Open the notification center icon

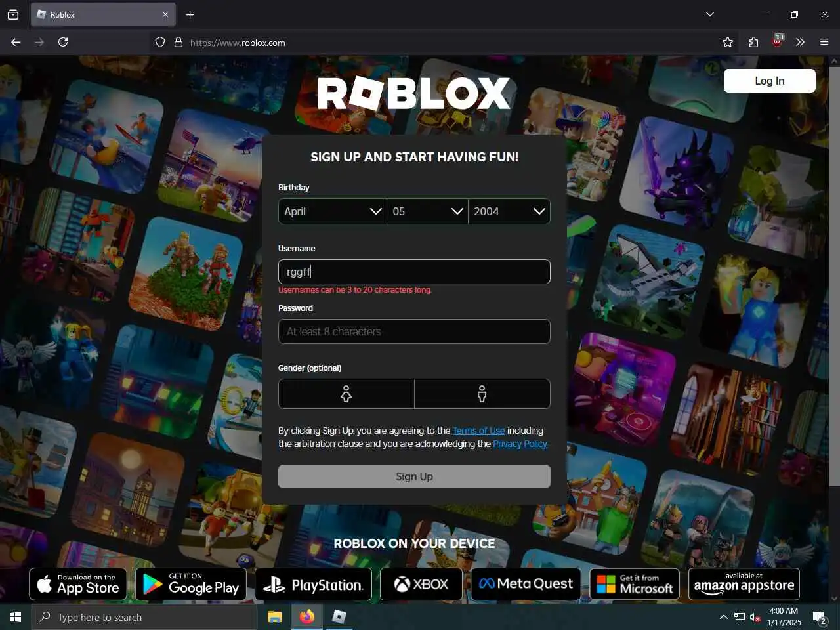(x=820, y=617)
